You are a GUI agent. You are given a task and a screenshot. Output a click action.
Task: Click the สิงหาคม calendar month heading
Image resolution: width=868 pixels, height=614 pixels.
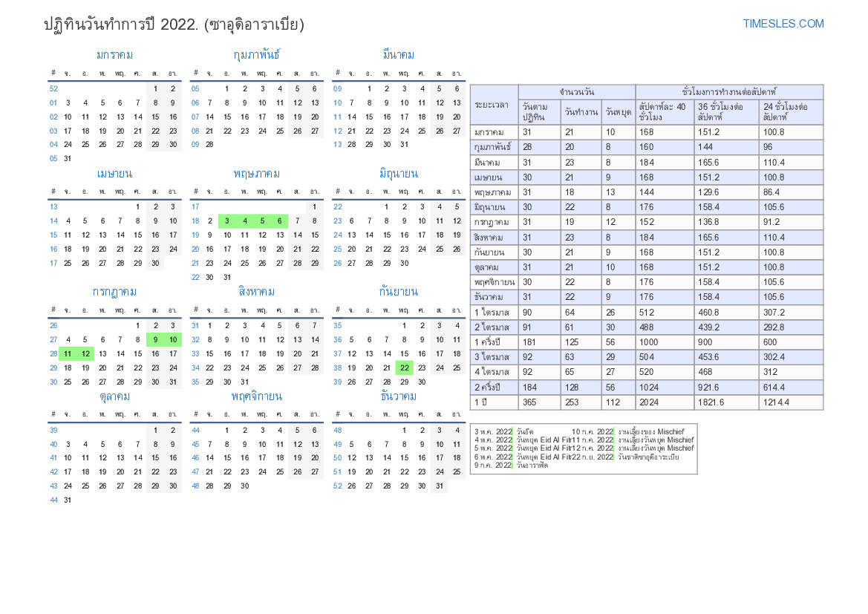(x=256, y=292)
